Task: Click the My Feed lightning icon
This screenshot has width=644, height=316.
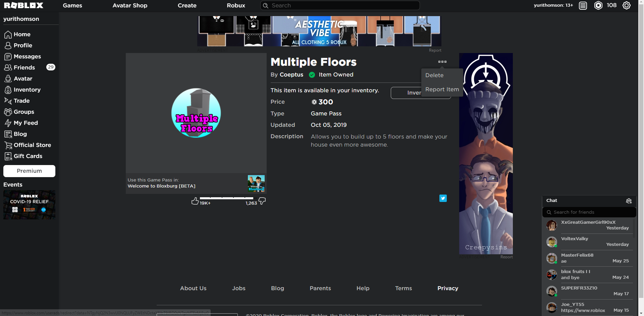Action: point(8,123)
